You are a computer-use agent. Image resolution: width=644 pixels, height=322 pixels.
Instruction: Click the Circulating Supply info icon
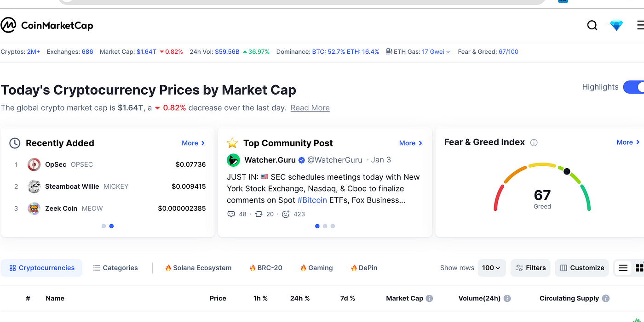coord(606,298)
